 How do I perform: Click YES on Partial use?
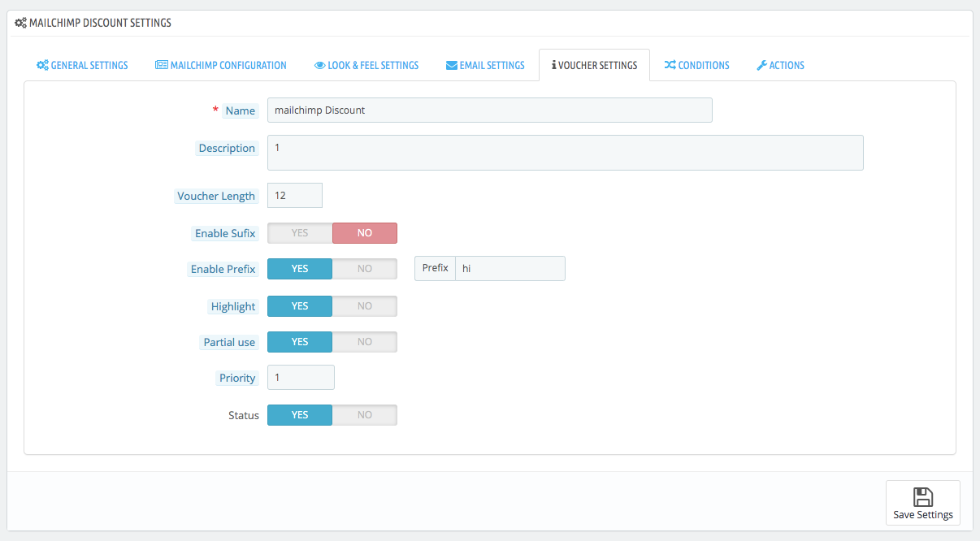point(300,342)
